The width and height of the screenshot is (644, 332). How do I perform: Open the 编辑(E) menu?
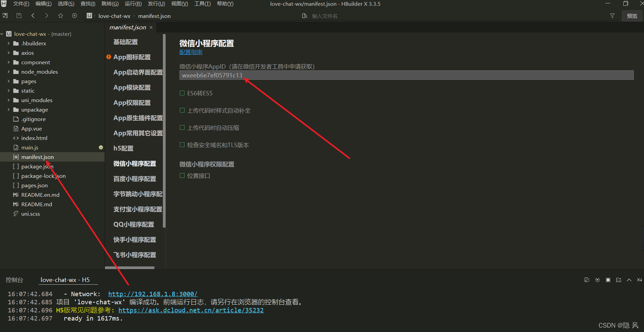[43, 4]
